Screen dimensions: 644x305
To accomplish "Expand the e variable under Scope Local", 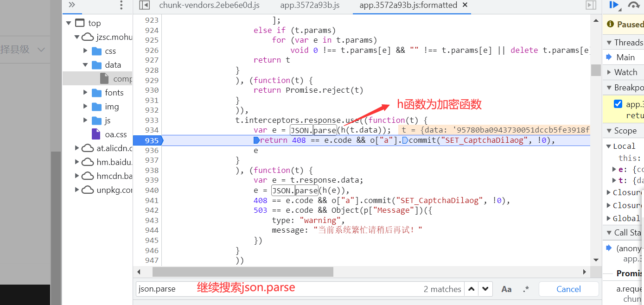I will (613, 169).
